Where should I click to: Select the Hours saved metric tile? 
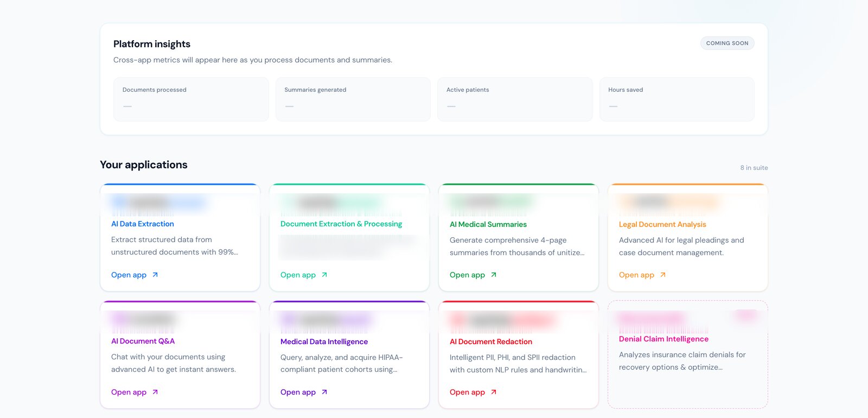677,99
